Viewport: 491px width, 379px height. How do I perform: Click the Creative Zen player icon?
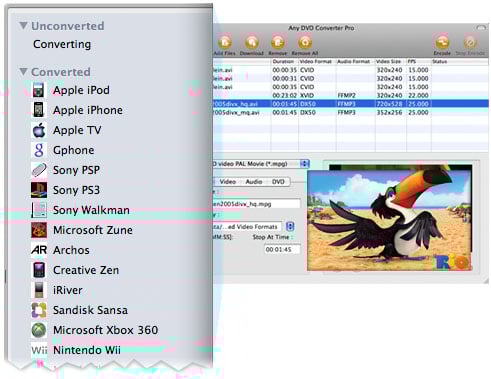[39, 270]
